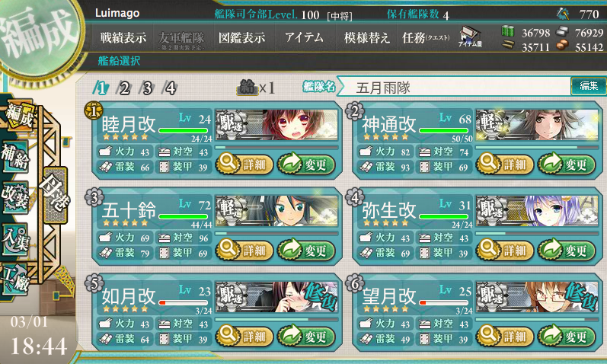Click 五十鈴 ship portrait banner
This screenshot has height=364, width=607.
[x=276, y=211]
